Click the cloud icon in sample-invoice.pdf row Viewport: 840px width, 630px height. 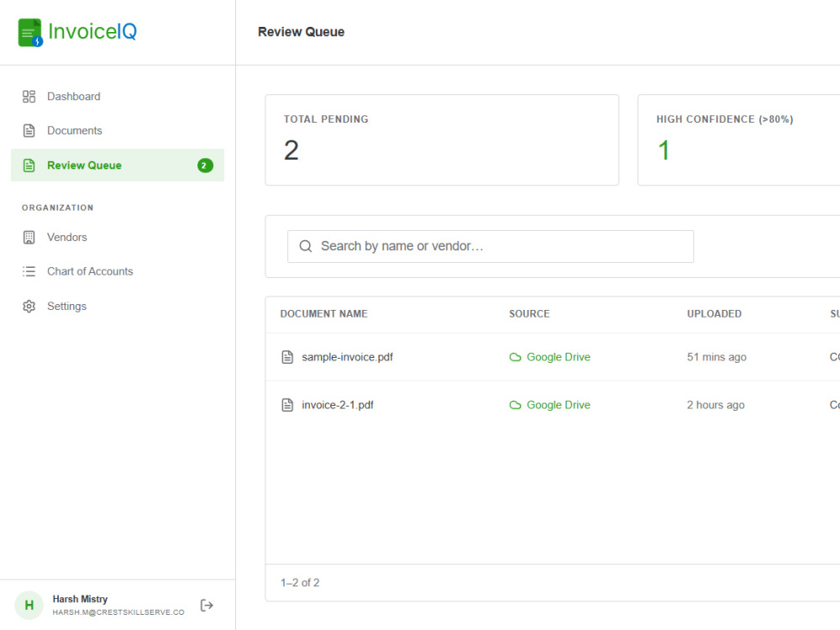point(515,357)
